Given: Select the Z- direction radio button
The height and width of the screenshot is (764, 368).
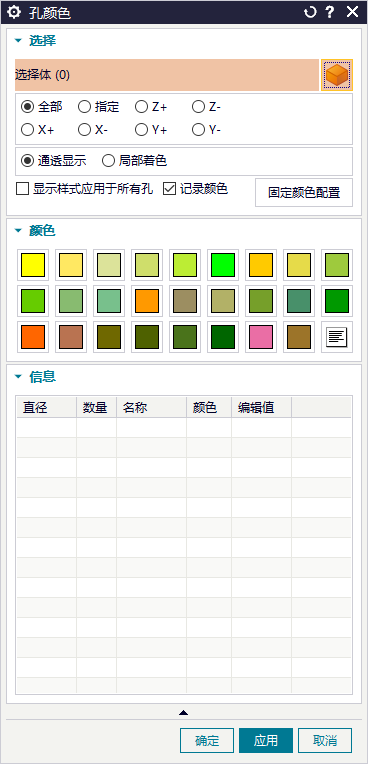Looking at the screenshot, I should click(198, 107).
